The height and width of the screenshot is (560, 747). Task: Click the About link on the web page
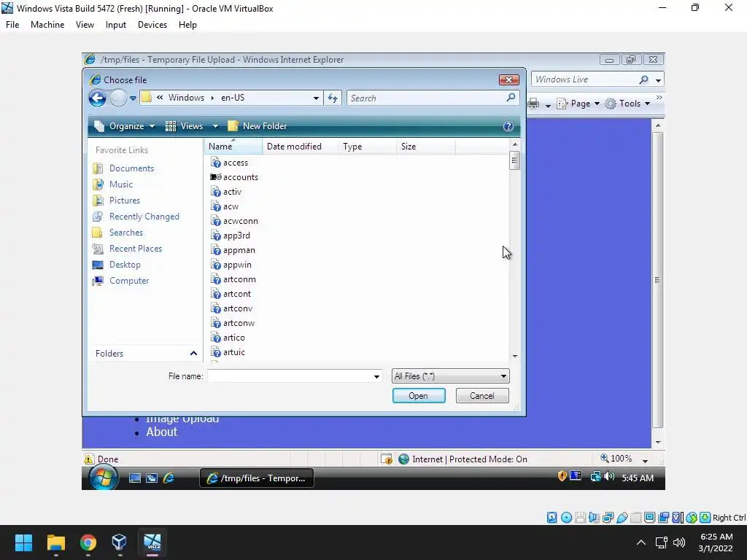click(161, 432)
